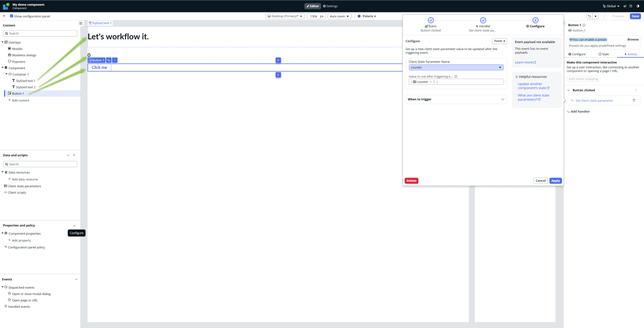Click the delete icon on Set client state parameter
This screenshot has height=328, width=644.
634,100
